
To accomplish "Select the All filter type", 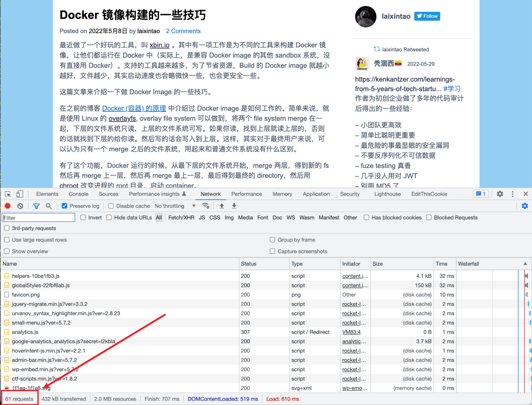I will coord(159,218).
